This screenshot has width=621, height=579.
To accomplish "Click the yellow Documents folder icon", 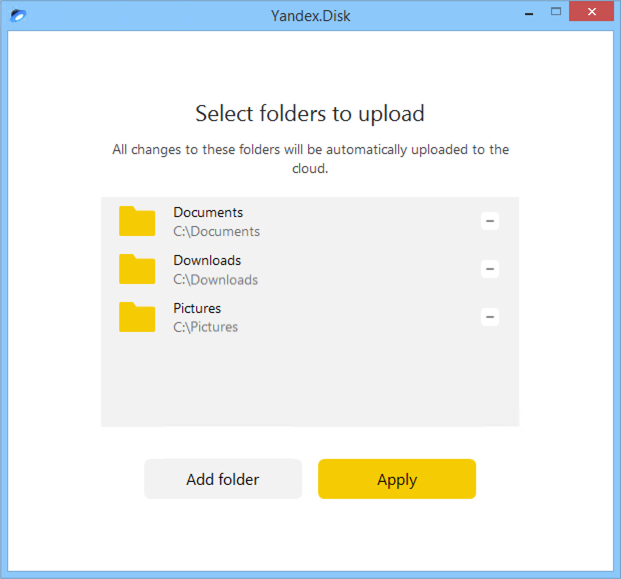I will click(x=137, y=221).
